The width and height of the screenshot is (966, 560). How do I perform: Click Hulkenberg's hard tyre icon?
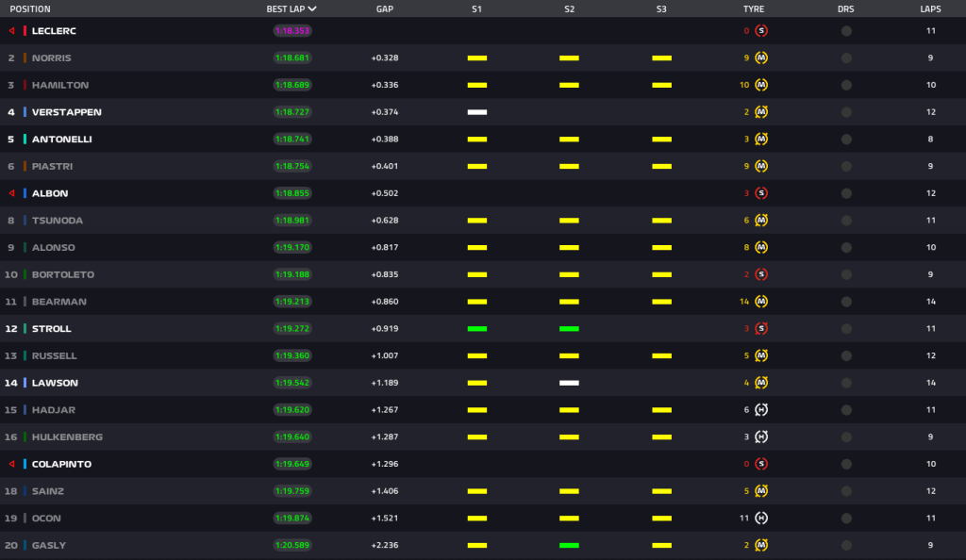click(761, 436)
